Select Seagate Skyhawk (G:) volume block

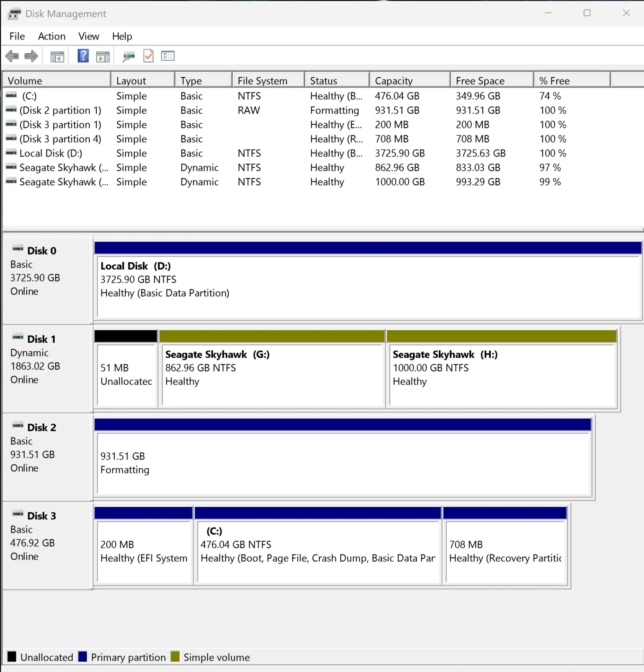pos(272,369)
